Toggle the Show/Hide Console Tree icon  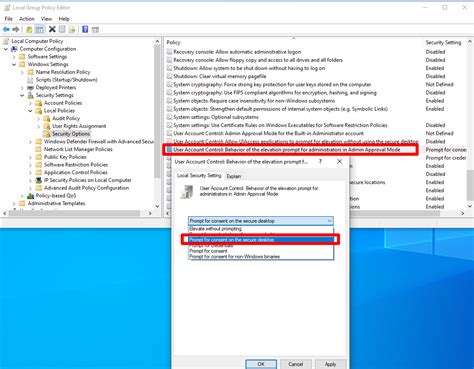(39, 29)
